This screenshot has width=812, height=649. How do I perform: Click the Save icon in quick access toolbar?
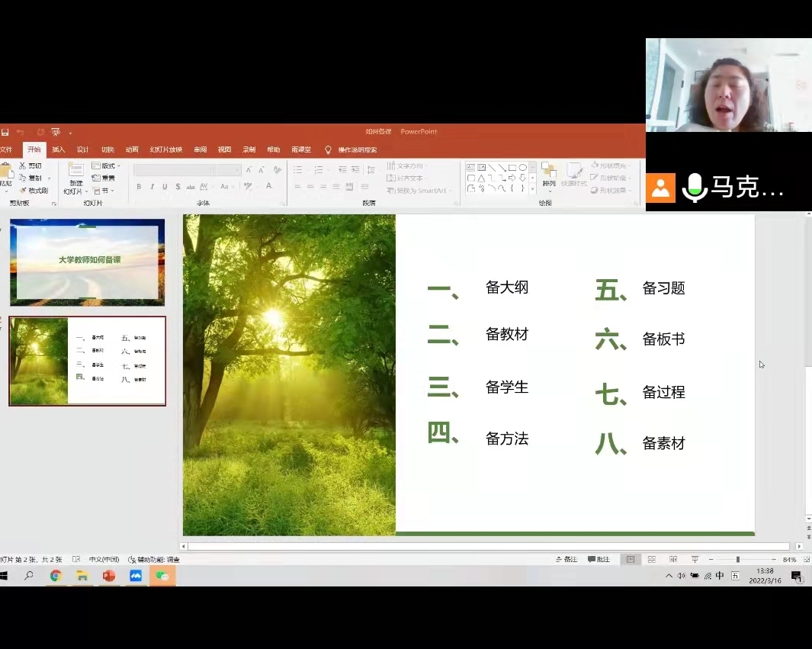[x=5, y=132]
